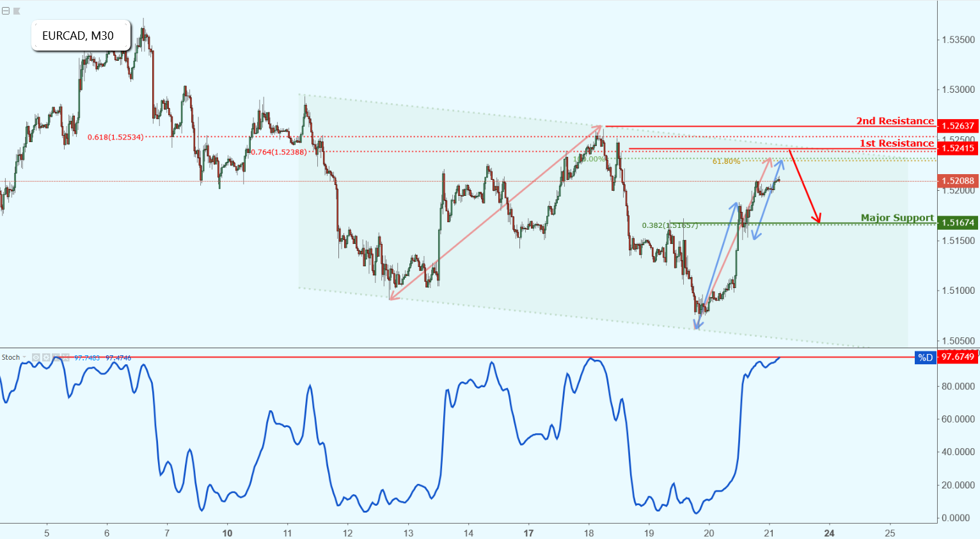Click the 0.0000 Stoch scale label
Screen dimensions: 980x539
click(x=956, y=518)
